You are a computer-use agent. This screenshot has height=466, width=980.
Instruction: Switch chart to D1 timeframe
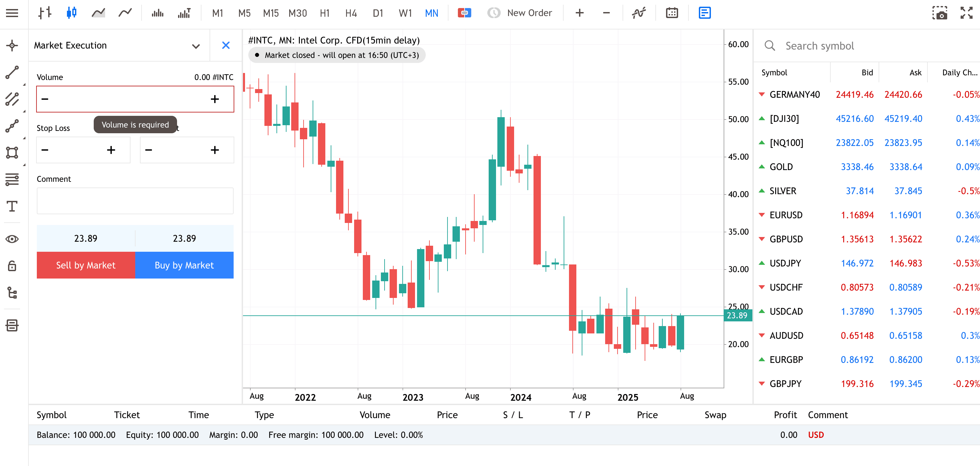pyautogui.click(x=378, y=13)
